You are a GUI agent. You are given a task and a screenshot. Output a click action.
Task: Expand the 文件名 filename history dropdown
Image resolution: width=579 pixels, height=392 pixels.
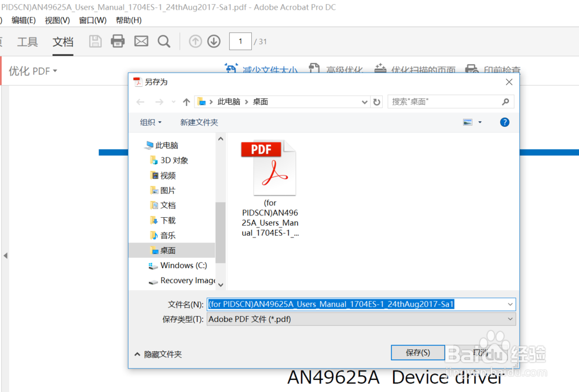(x=510, y=304)
